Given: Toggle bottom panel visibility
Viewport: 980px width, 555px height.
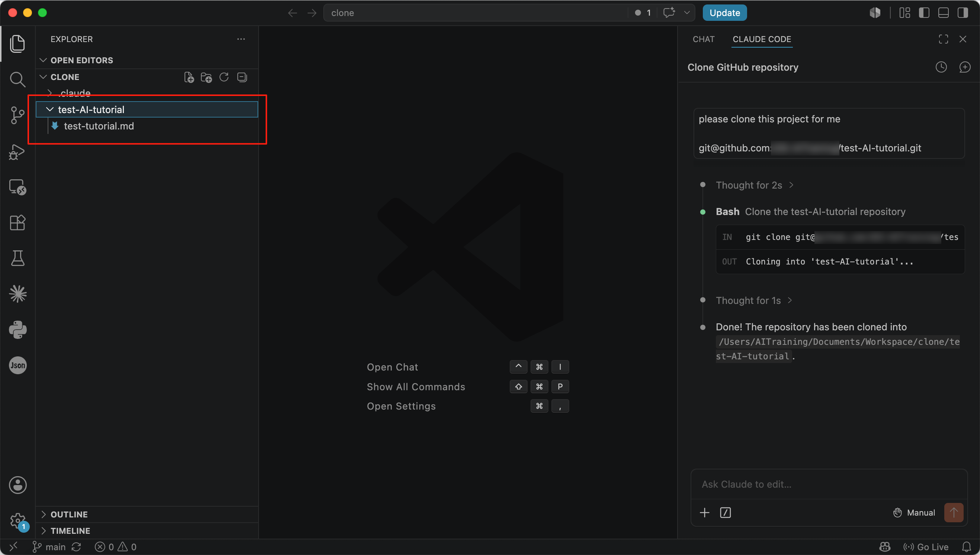Looking at the screenshot, I should pos(944,13).
